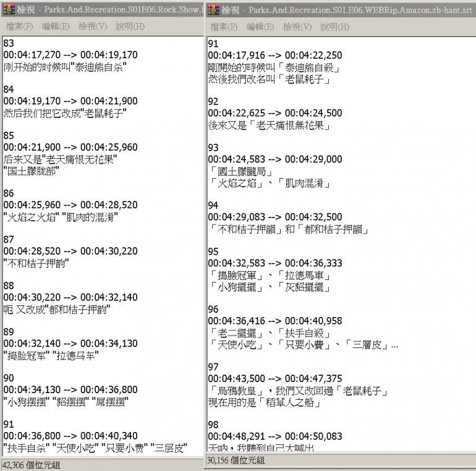Image resolution: width=476 pixels, height=471 pixels.
Task: Open 檔案(F) menu in right viewer window
Action: pyautogui.click(x=224, y=27)
